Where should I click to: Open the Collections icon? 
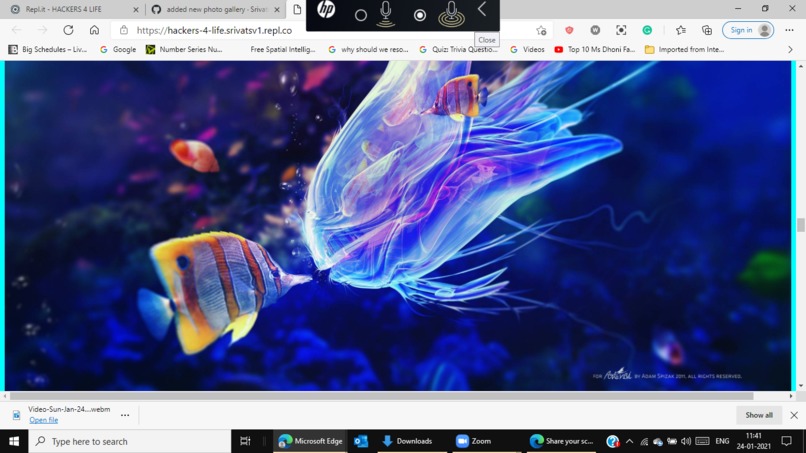click(707, 30)
